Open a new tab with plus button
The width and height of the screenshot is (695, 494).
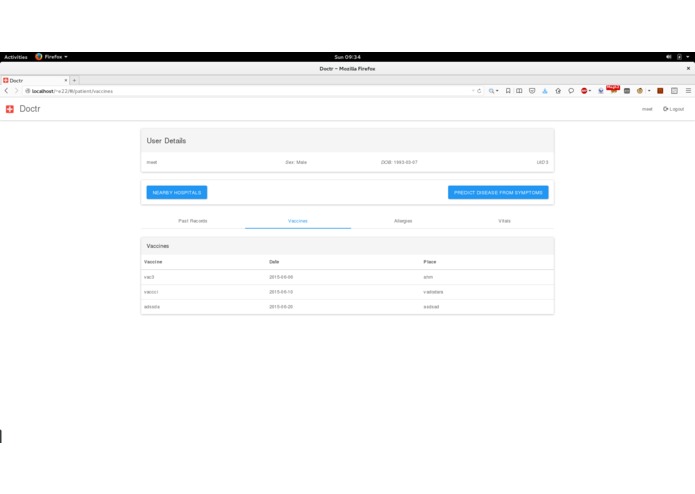click(74, 80)
